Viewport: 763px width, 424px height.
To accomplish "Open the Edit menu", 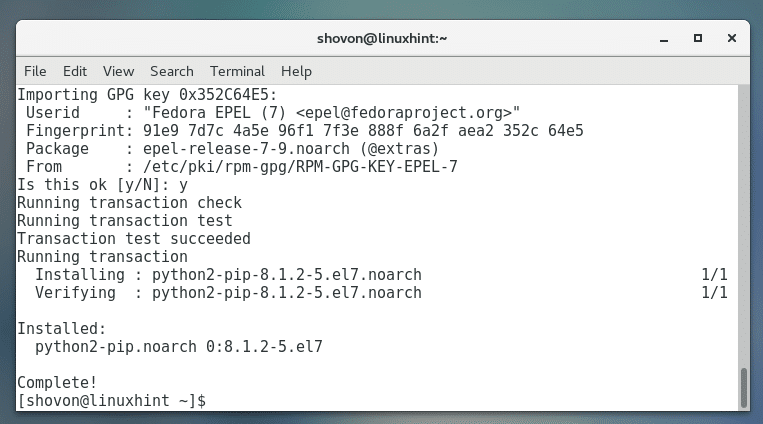I will 75,71.
